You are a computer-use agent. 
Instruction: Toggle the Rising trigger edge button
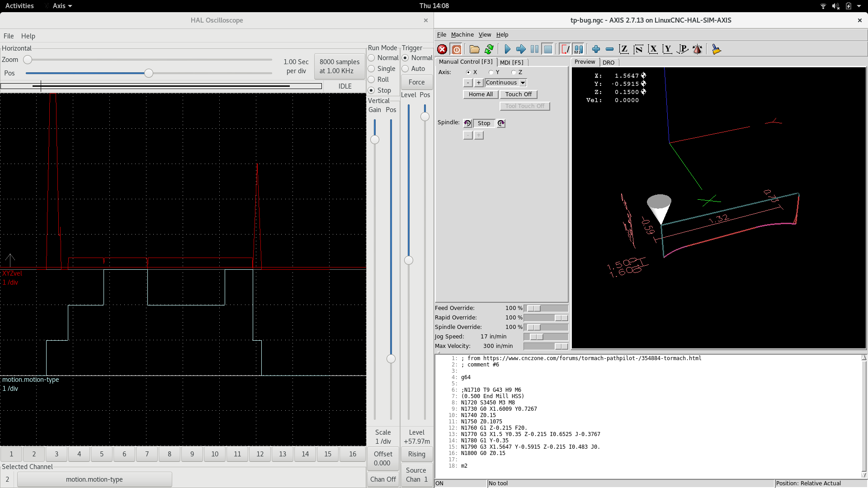416,454
